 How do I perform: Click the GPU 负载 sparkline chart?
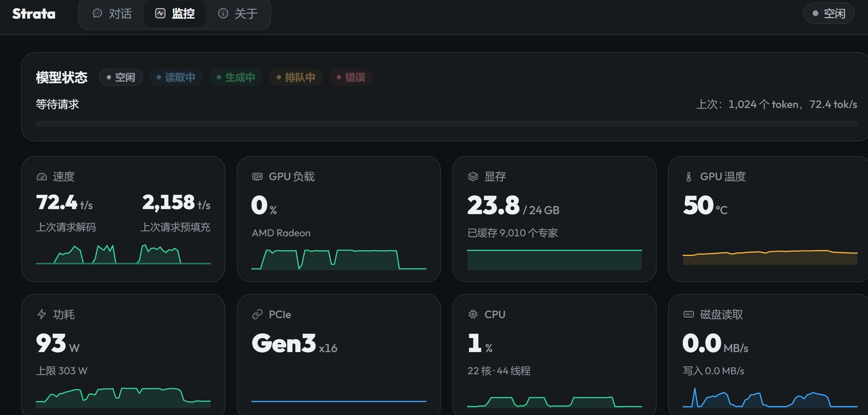pyautogui.click(x=339, y=259)
